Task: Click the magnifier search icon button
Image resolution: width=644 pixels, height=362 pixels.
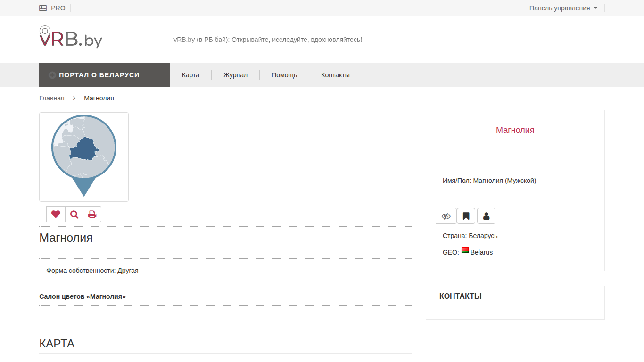Action: [x=74, y=214]
